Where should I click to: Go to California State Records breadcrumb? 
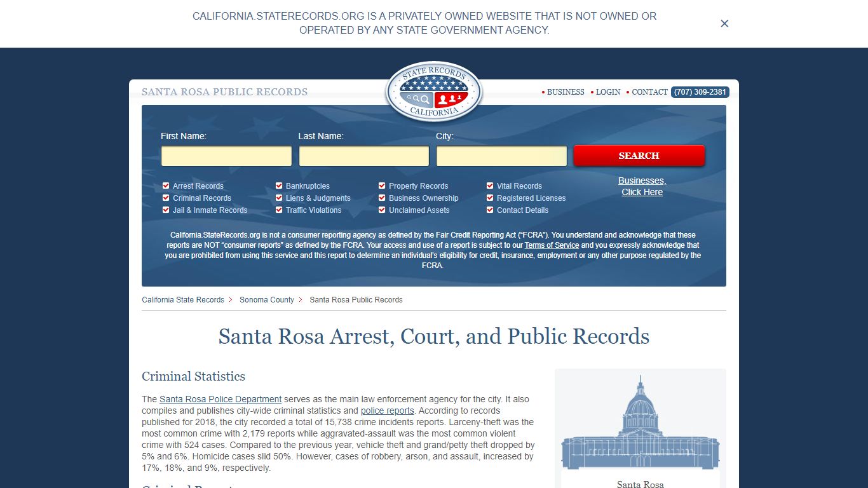(183, 300)
